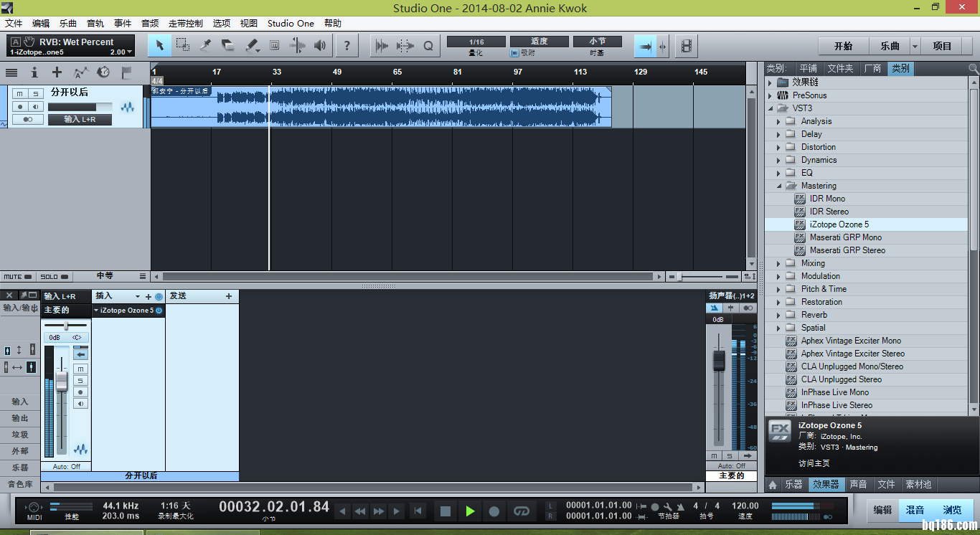Expand the Analysis folder
Viewport: 980px width, 535px height.
778,121
